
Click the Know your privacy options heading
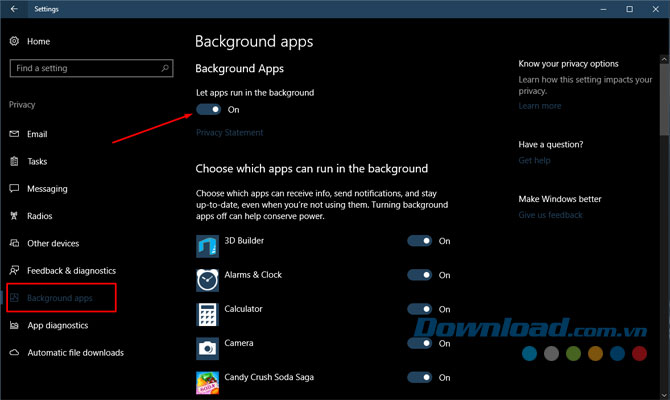coord(568,64)
